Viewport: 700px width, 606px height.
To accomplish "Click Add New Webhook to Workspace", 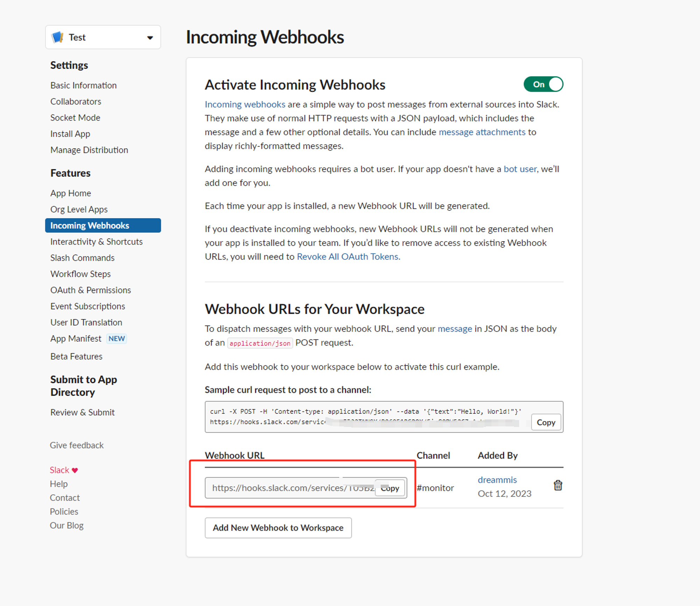I will point(278,528).
